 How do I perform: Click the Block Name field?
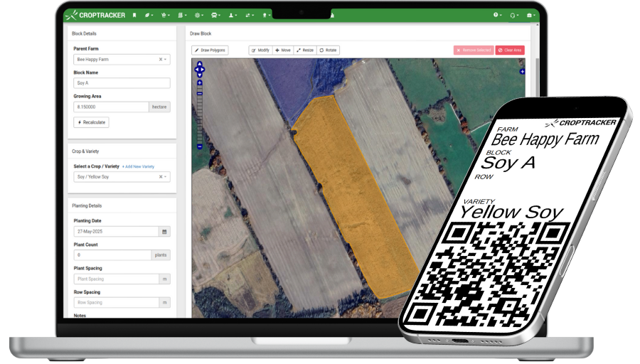click(x=122, y=83)
